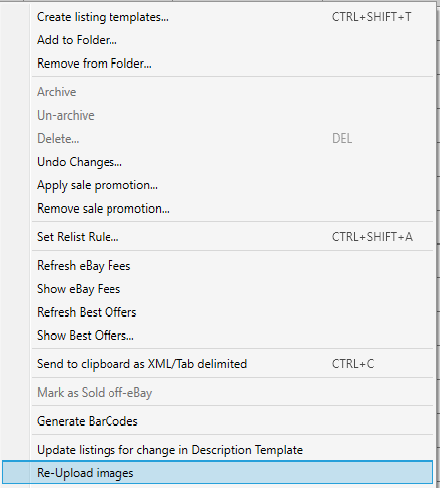Screen dimensions: 440x488
Task: Open Show Best Offers entry
Action: [217, 336]
